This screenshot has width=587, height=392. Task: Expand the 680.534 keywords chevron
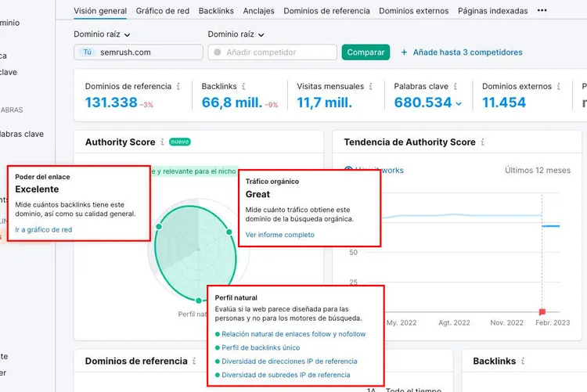tap(459, 104)
